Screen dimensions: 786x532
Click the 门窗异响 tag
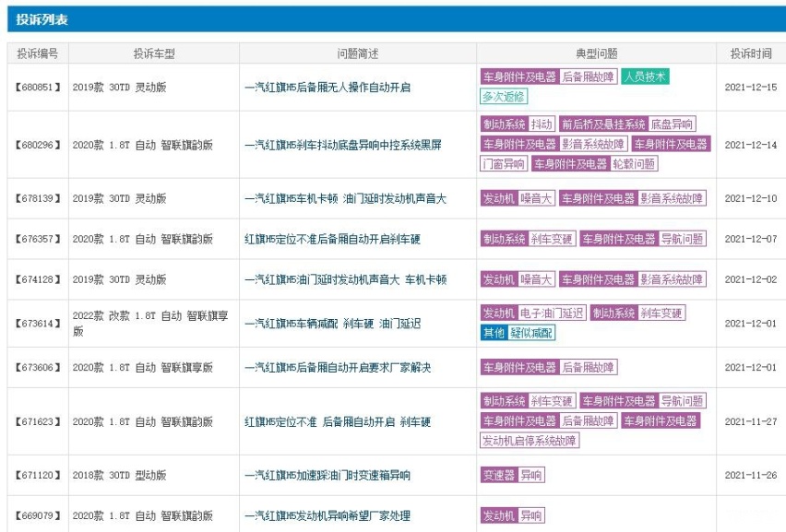tap(504, 164)
